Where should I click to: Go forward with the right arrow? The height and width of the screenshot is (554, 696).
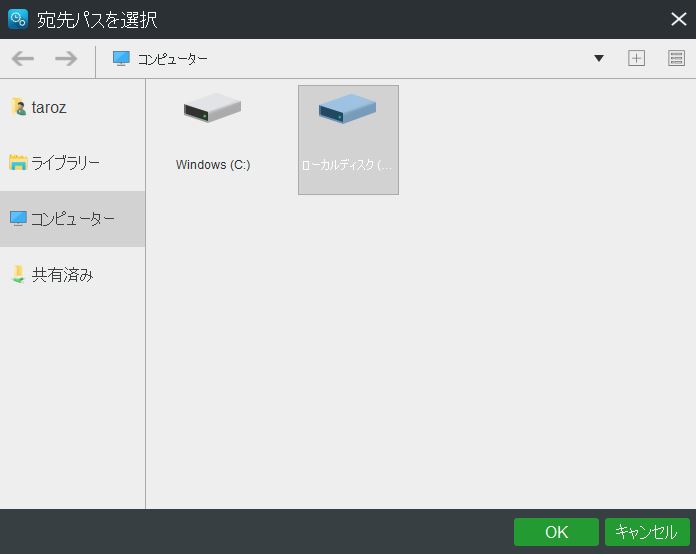(x=66, y=58)
